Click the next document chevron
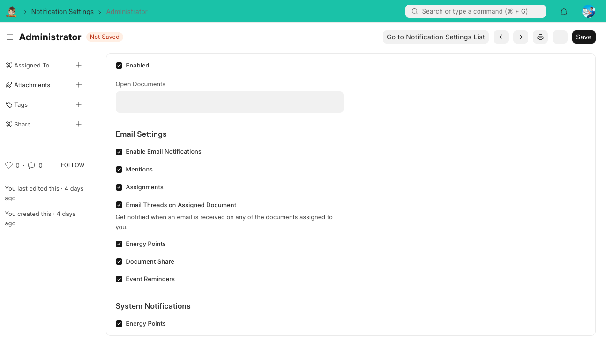The height and width of the screenshot is (364, 606). coord(520,37)
